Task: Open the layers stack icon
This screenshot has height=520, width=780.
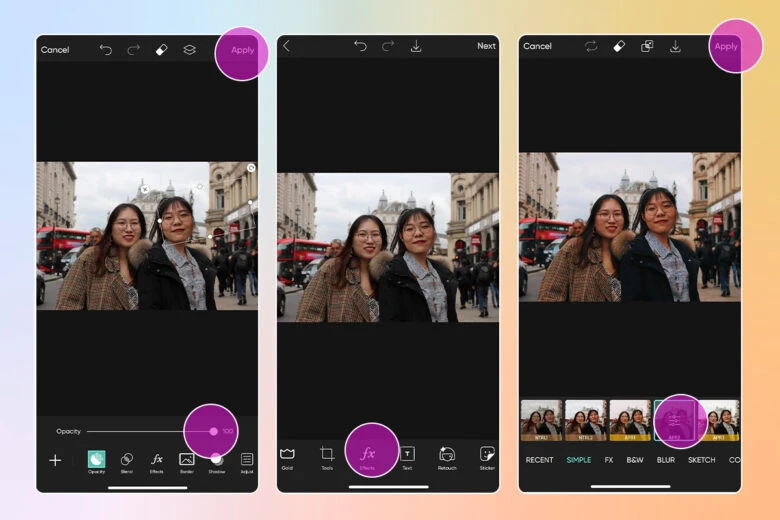Action: [x=189, y=49]
